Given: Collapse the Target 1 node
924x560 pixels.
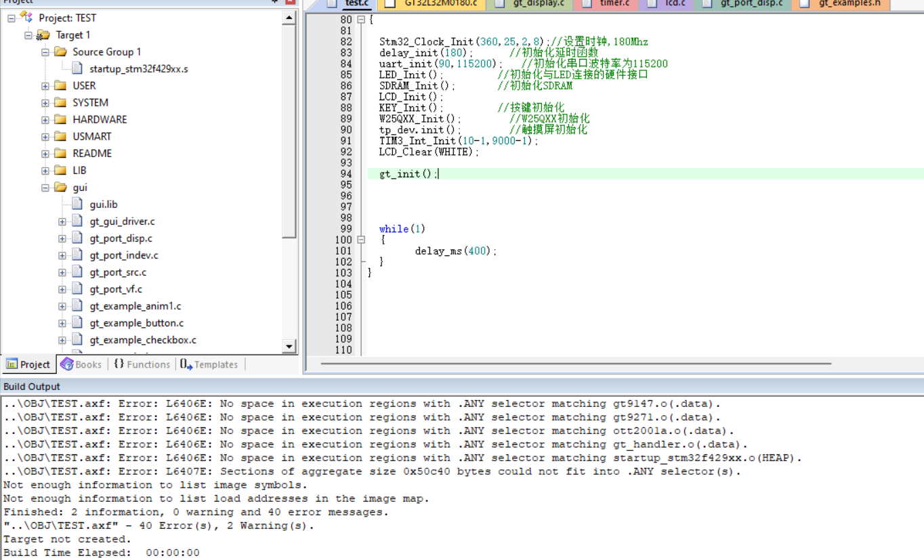Looking at the screenshot, I should (x=28, y=35).
